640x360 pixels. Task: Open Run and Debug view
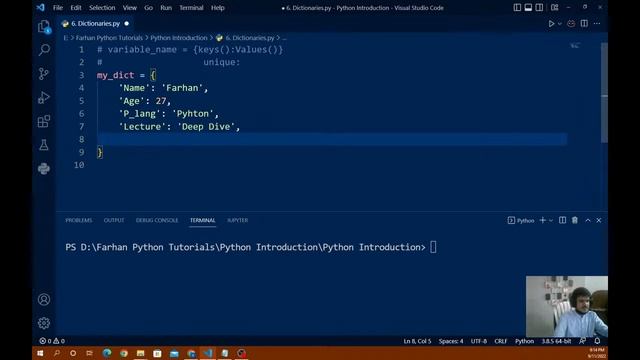pyautogui.click(x=44, y=98)
